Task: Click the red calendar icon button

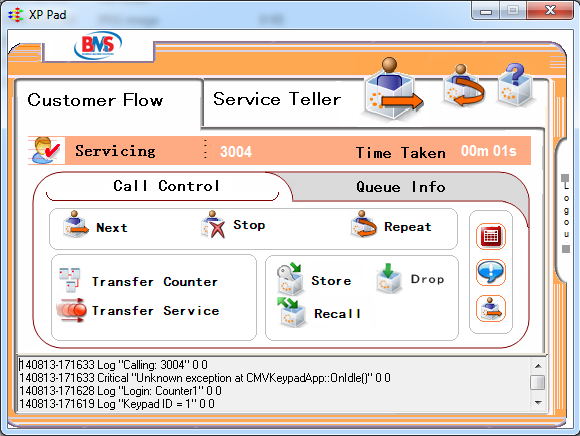Action: pyautogui.click(x=490, y=236)
